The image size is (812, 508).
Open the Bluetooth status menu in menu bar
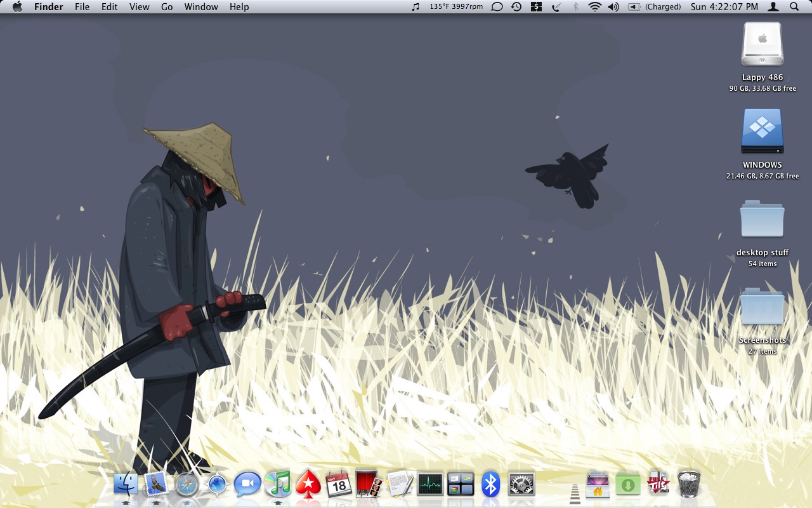[x=576, y=6]
